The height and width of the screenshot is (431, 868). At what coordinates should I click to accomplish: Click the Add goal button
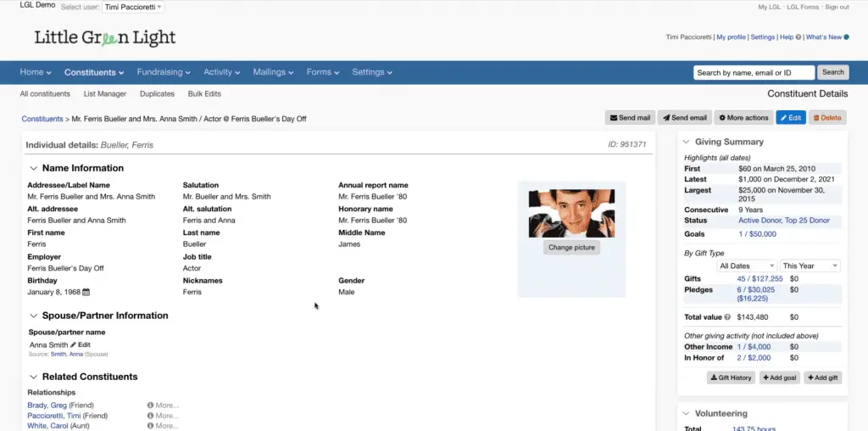[780, 378]
